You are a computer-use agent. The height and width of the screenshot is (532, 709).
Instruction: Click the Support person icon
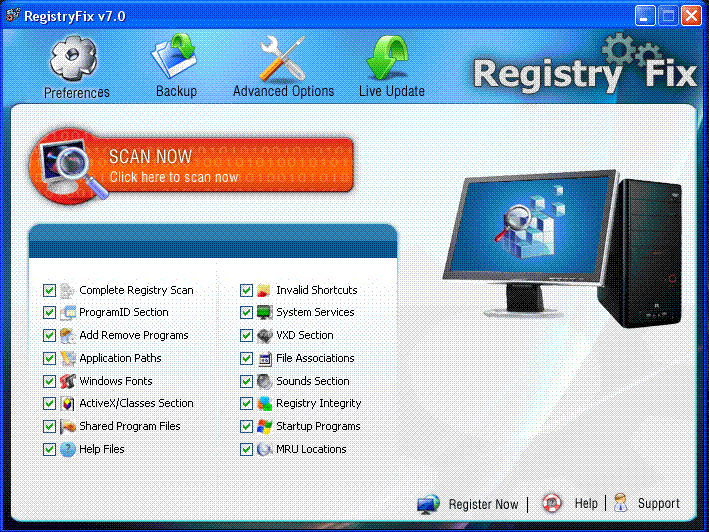tap(621, 503)
